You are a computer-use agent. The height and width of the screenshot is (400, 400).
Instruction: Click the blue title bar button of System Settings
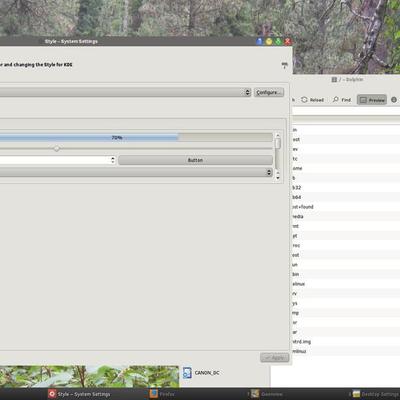[260, 42]
